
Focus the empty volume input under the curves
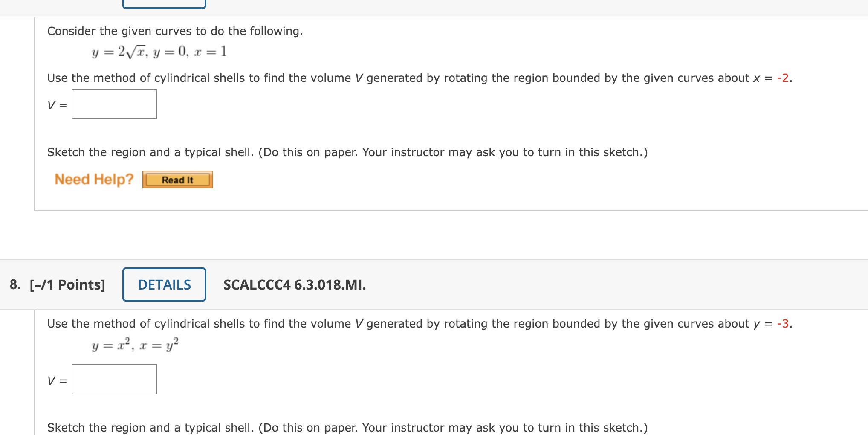click(x=114, y=379)
